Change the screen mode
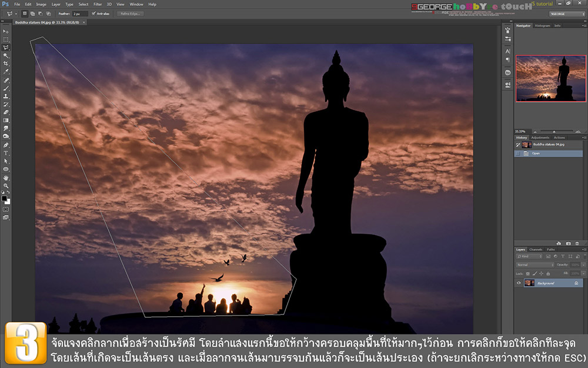Viewport: 588px width, 368px height. coord(6,217)
